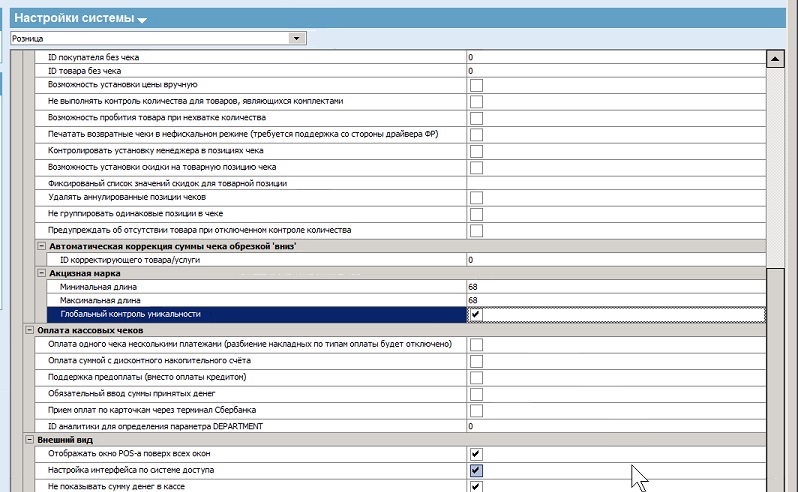The height and width of the screenshot is (492, 798).
Task: Uncheck Глобальный контроль уникальности checkbox
Action: tap(475, 314)
